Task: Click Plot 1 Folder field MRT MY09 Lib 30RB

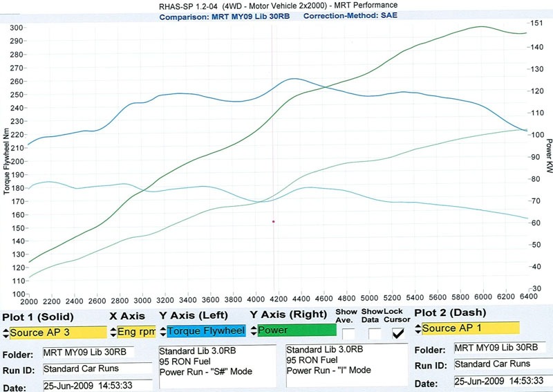Action: click(88, 352)
